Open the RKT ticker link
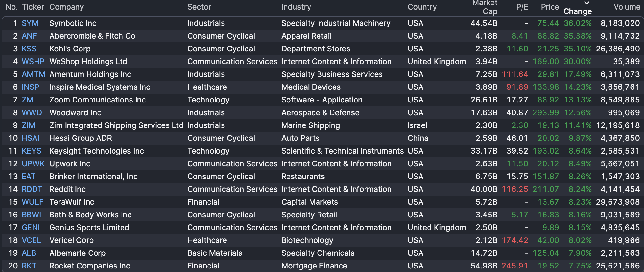Image resolution: width=644 pixels, height=272 pixels. pos(29,266)
